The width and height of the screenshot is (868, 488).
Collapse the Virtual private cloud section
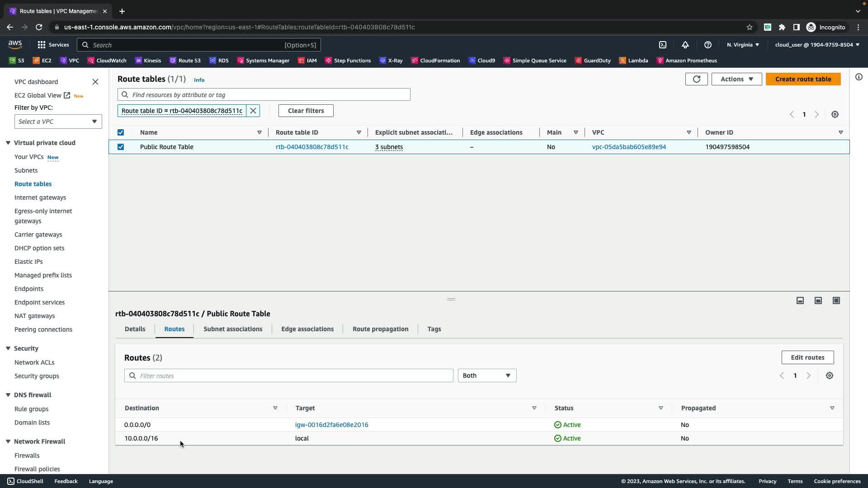8,143
